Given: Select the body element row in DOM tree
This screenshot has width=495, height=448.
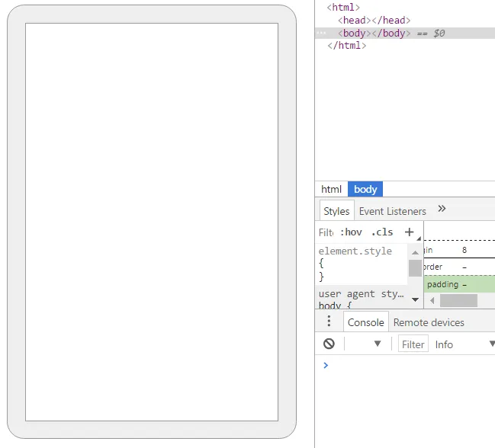Looking at the screenshot, I should 405,33.
